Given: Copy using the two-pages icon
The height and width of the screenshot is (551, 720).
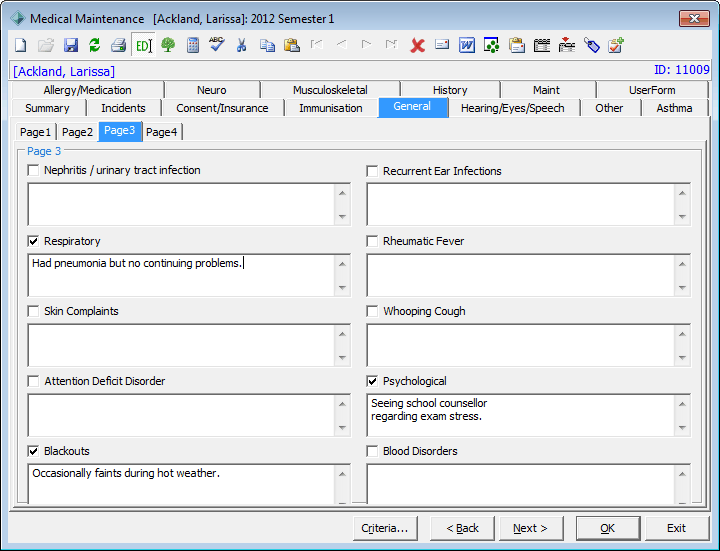Looking at the screenshot, I should pyautogui.click(x=267, y=45).
